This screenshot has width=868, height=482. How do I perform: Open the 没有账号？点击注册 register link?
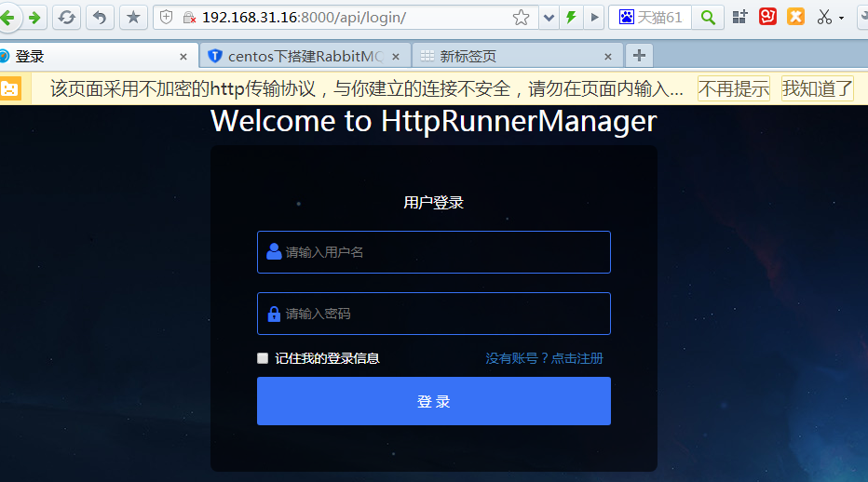click(545, 358)
